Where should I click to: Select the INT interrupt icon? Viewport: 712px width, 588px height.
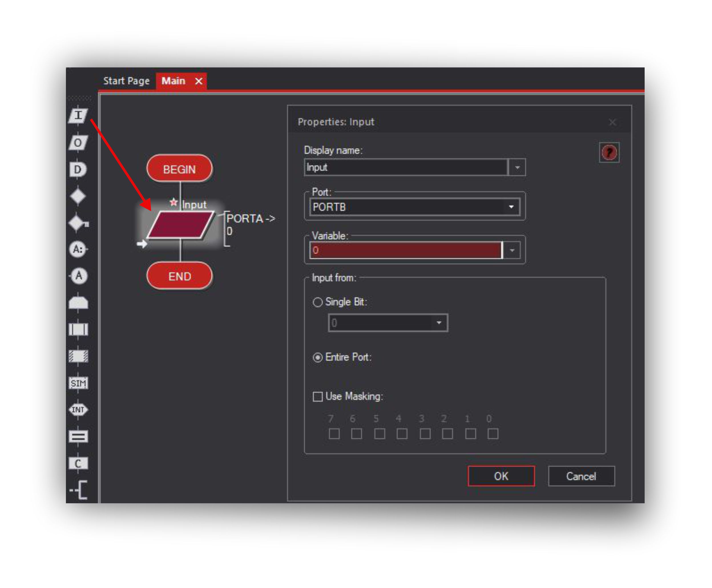click(x=78, y=410)
